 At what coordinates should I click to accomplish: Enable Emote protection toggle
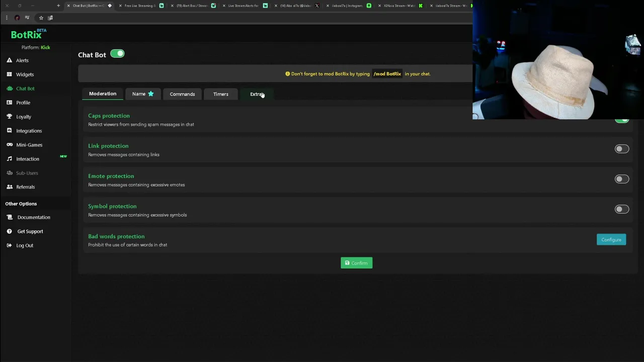tap(622, 179)
